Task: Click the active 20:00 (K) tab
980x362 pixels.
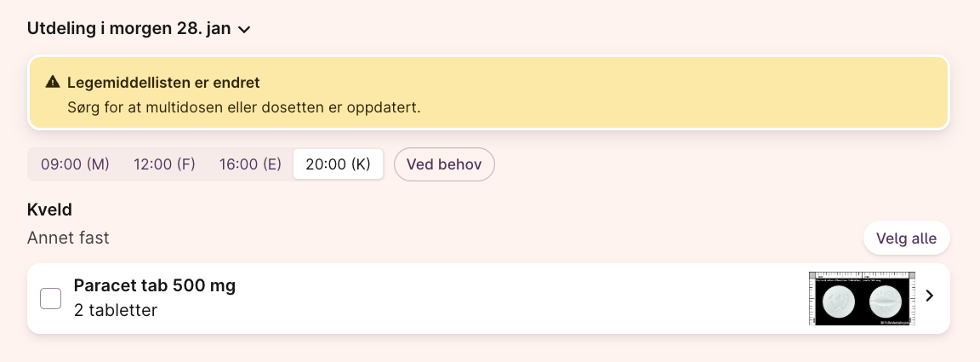Action: pos(338,164)
